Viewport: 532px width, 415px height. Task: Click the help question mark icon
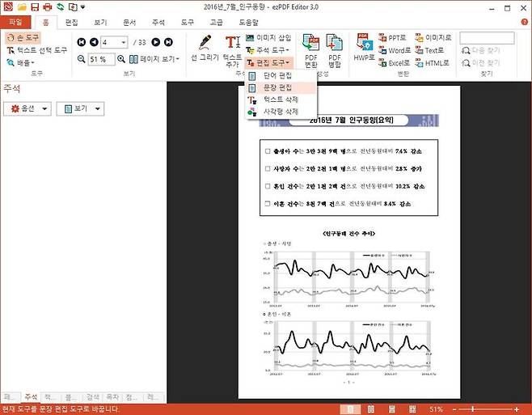(524, 22)
